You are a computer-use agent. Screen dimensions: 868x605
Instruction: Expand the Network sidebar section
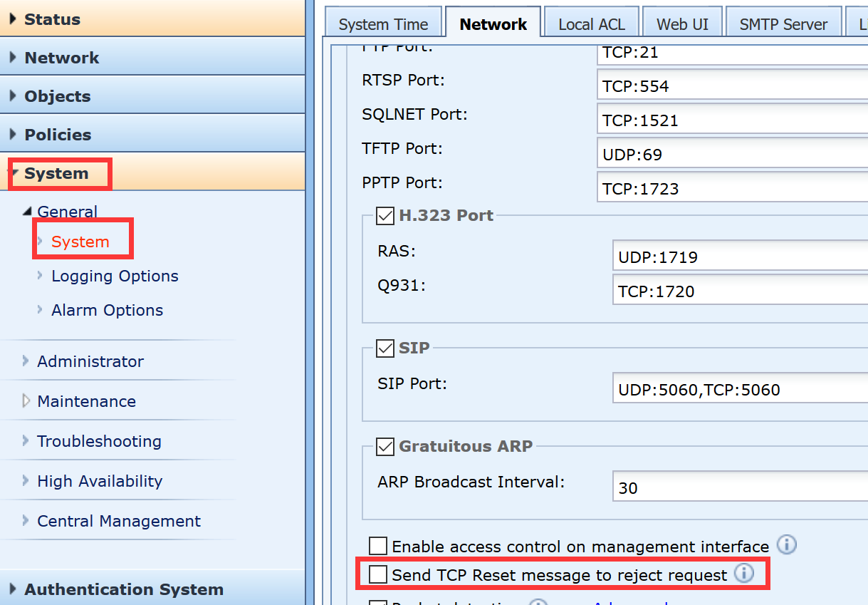(61, 58)
